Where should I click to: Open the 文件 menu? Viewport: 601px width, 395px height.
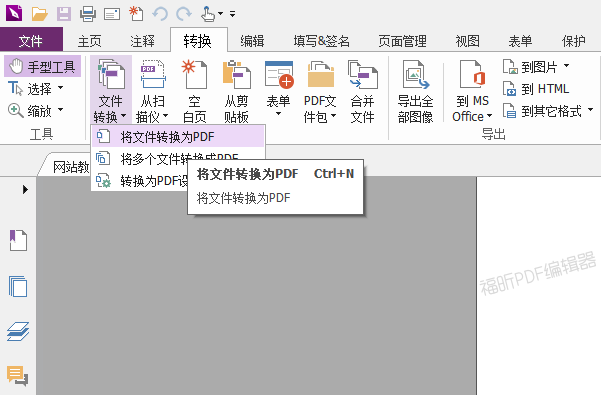pyautogui.click(x=31, y=40)
